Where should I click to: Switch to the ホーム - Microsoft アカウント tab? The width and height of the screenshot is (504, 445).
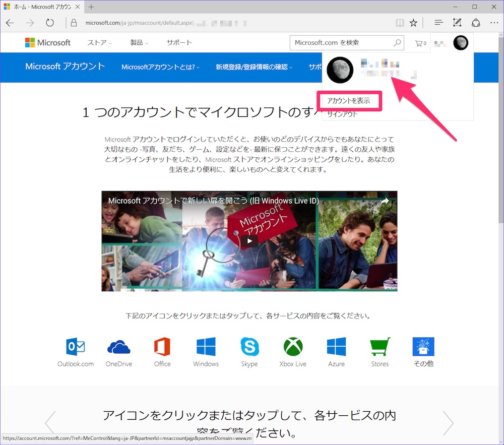42,7
